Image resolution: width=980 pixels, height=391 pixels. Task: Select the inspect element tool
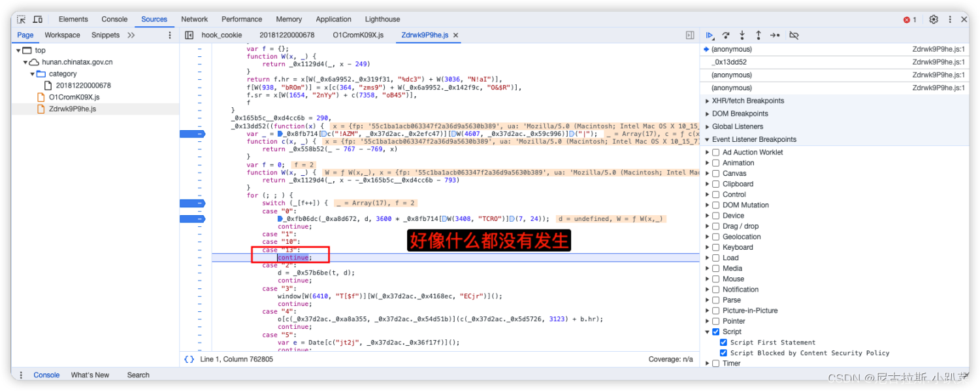coord(20,19)
